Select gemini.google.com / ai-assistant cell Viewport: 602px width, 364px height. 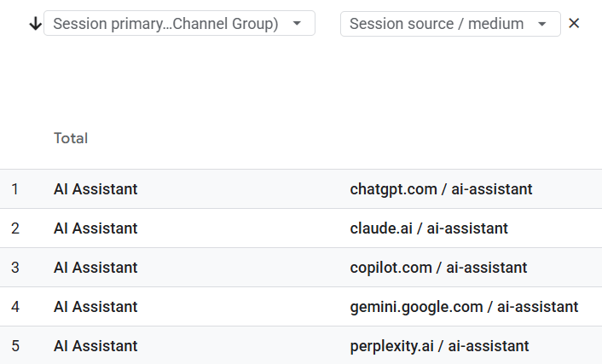(x=464, y=307)
